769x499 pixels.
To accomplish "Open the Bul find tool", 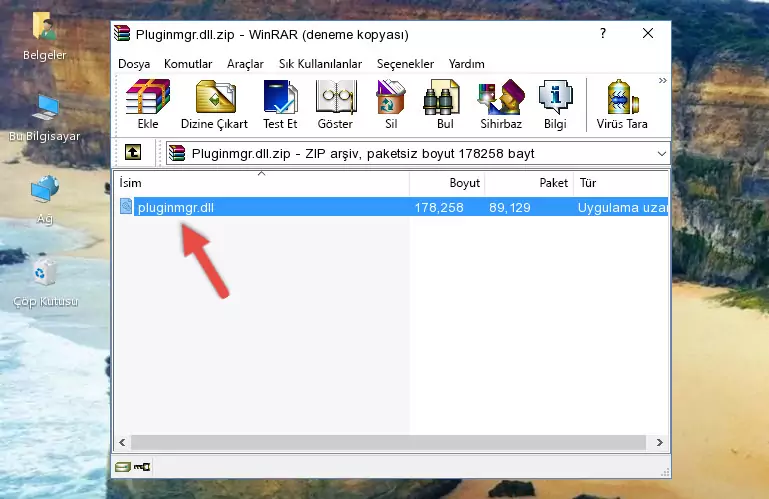I will coord(444,104).
